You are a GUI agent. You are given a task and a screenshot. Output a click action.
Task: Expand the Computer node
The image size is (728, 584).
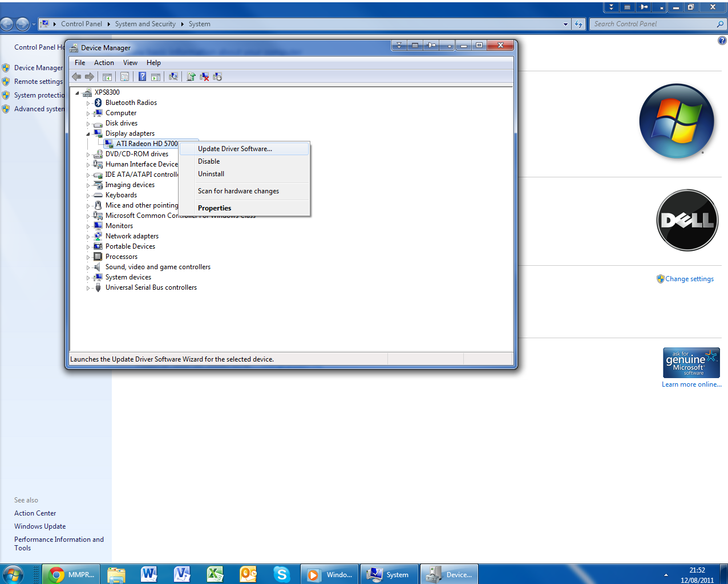point(88,113)
